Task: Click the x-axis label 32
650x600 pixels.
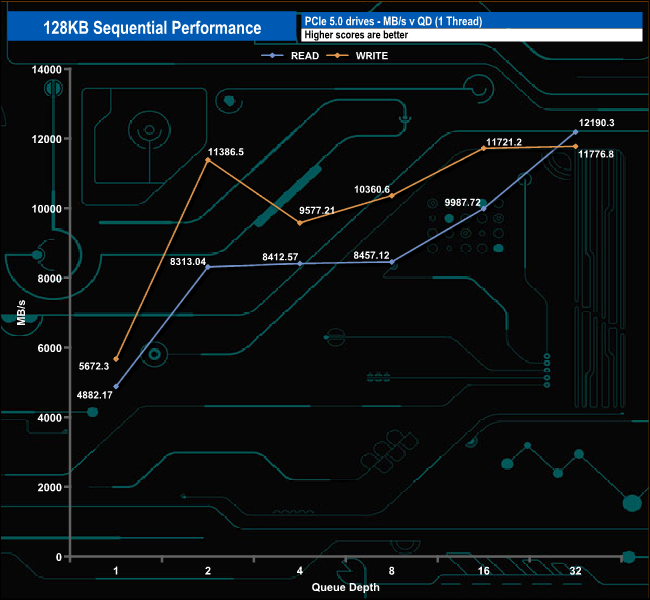Action: (575, 571)
